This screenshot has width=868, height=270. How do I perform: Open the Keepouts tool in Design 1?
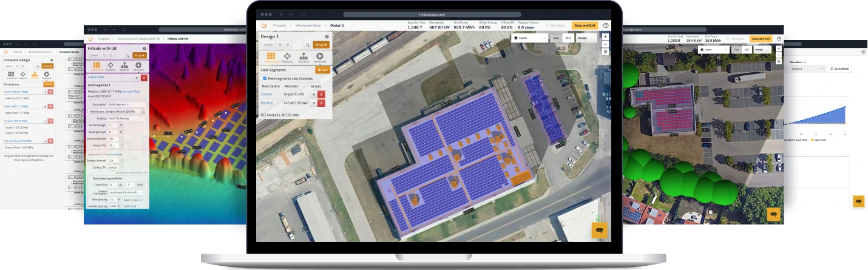coord(287,57)
